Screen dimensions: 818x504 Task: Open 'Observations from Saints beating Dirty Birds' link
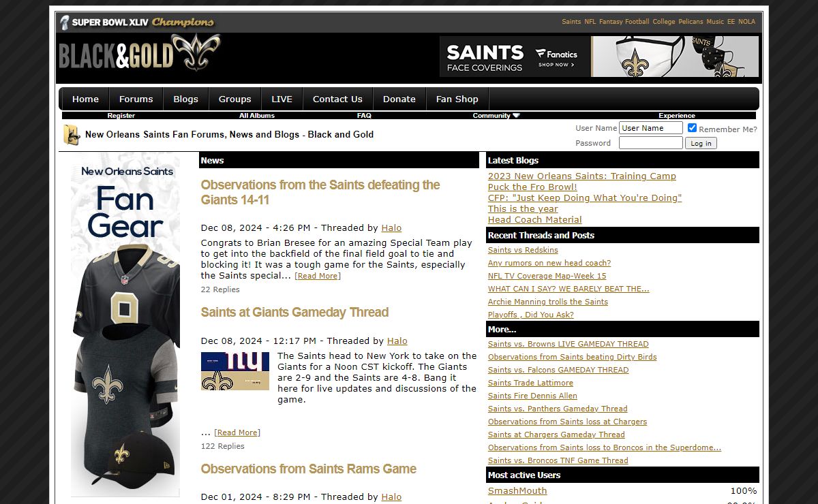[573, 357]
